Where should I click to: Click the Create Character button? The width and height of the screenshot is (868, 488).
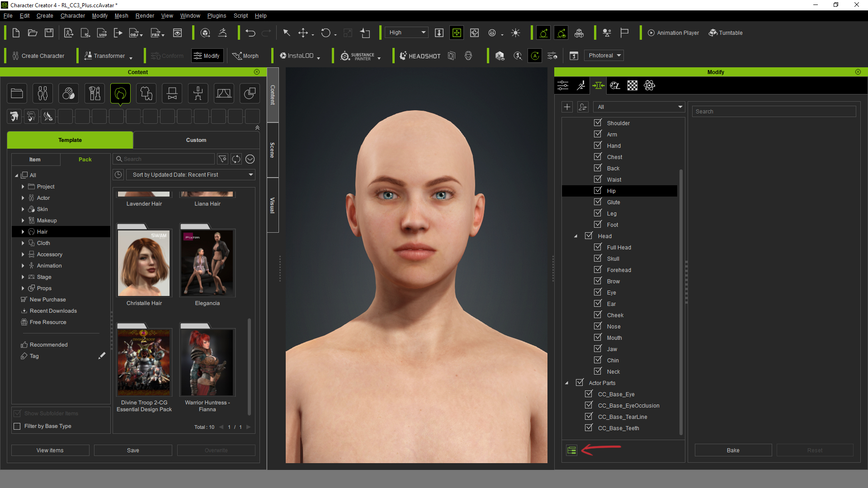point(38,56)
